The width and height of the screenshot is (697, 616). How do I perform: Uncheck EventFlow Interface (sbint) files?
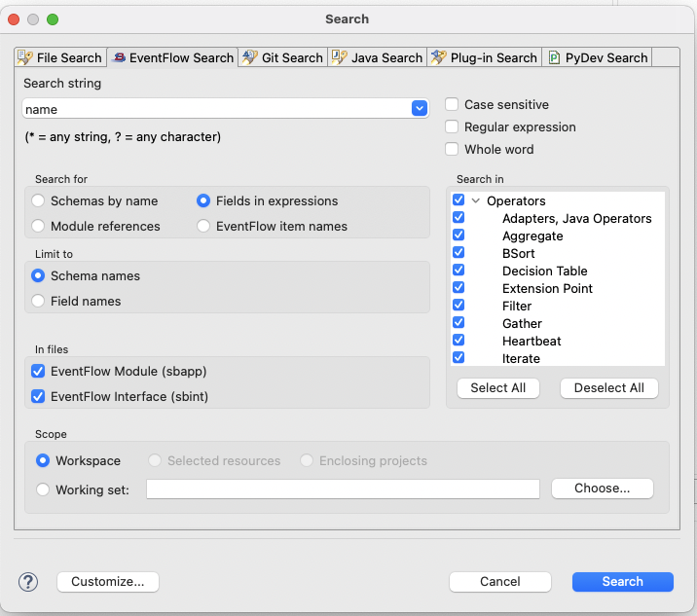[x=39, y=396]
